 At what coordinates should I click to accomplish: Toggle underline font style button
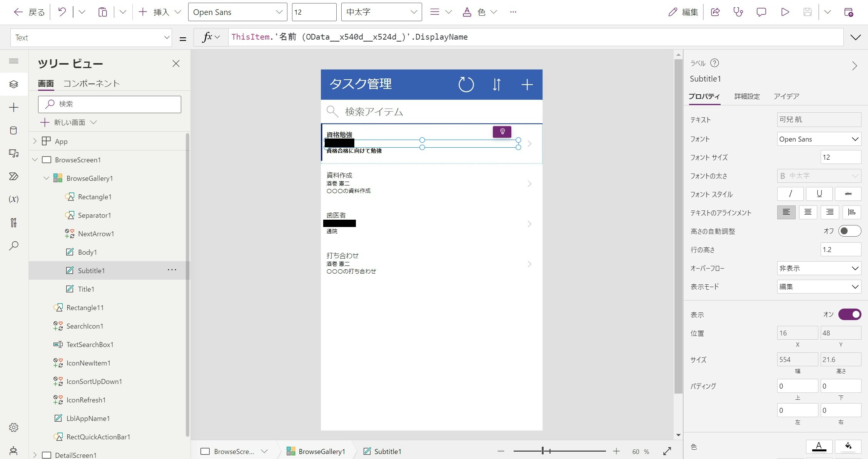tap(819, 194)
